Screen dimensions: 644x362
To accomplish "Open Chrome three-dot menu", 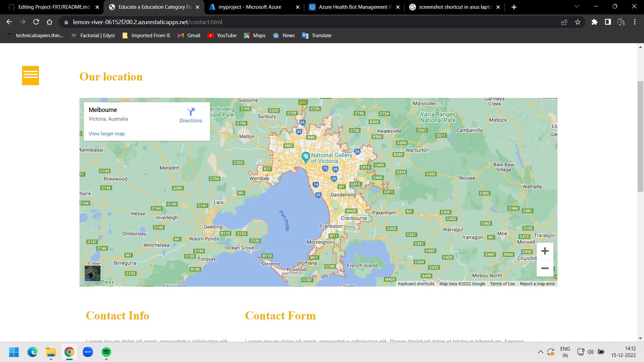I will 635,22.
